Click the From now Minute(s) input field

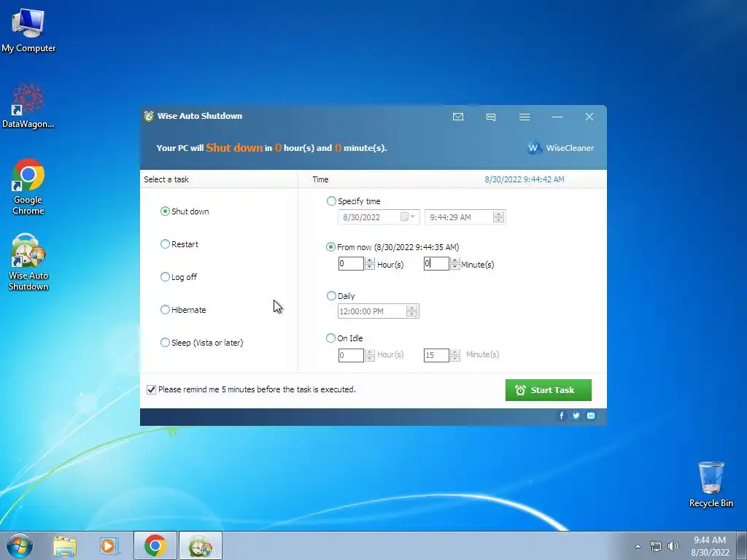coord(436,263)
